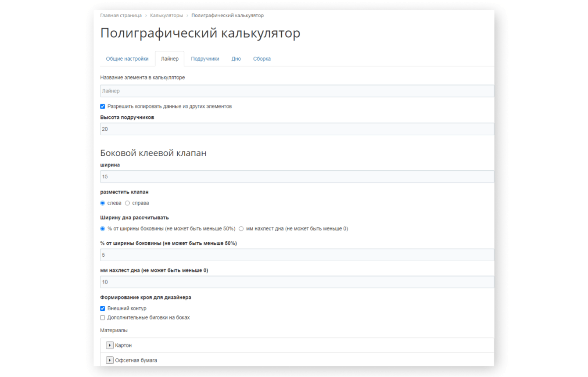Click the Название элемента input field
Viewport: 588px width, 377px height.
click(297, 91)
